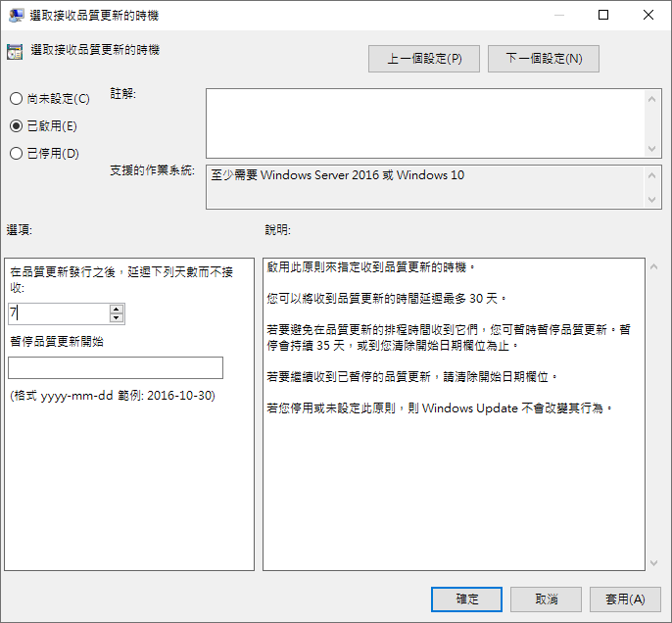Click the deferral days number field

point(58,313)
